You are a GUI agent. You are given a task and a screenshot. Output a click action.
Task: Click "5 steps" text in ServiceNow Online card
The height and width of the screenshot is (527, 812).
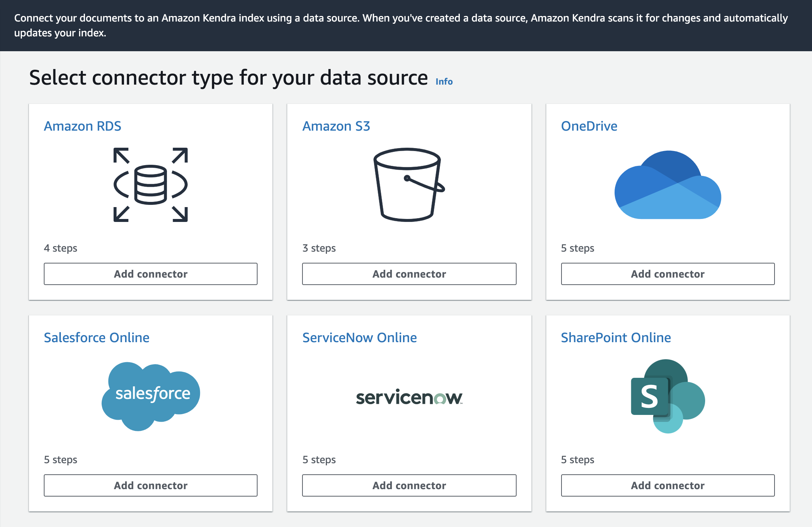(319, 459)
